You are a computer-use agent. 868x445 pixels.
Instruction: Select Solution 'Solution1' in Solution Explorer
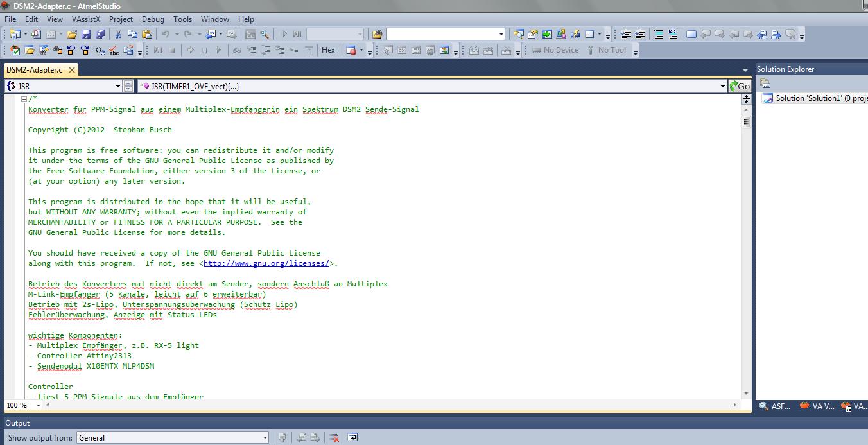[x=815, y=98]
